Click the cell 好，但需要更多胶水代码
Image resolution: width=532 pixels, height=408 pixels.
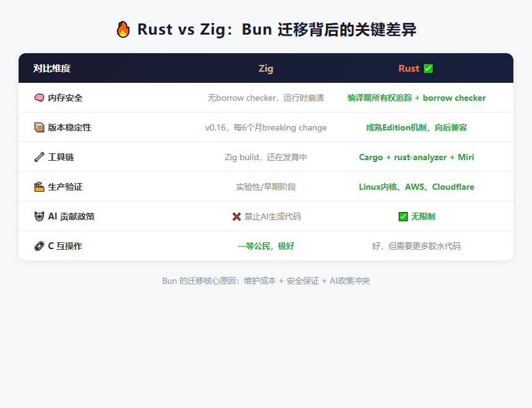click(416, 246)
